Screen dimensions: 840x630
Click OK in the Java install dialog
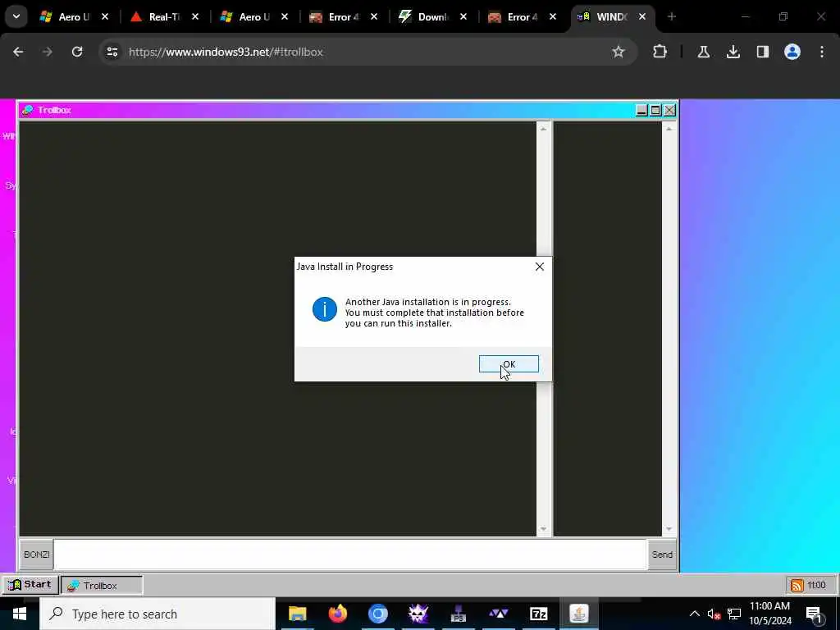click(x=509, y=363)
